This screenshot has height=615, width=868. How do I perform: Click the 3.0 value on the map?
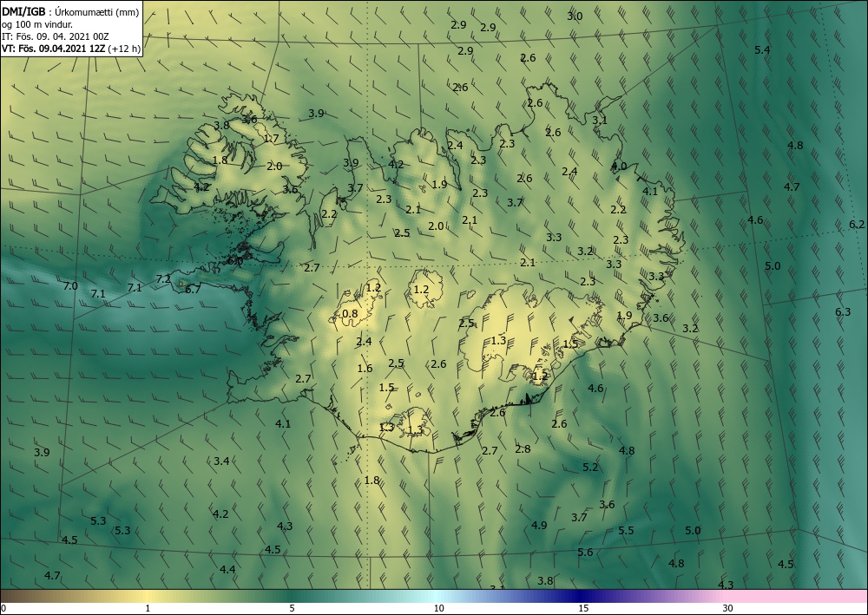(575, 16)
